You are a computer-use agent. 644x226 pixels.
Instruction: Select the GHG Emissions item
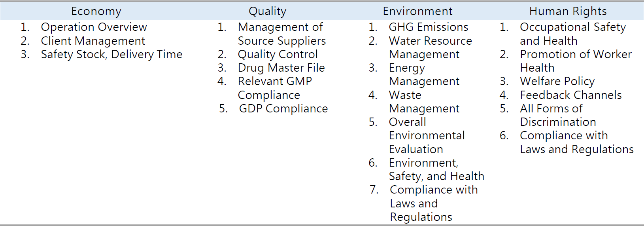[x=428, y=27]
